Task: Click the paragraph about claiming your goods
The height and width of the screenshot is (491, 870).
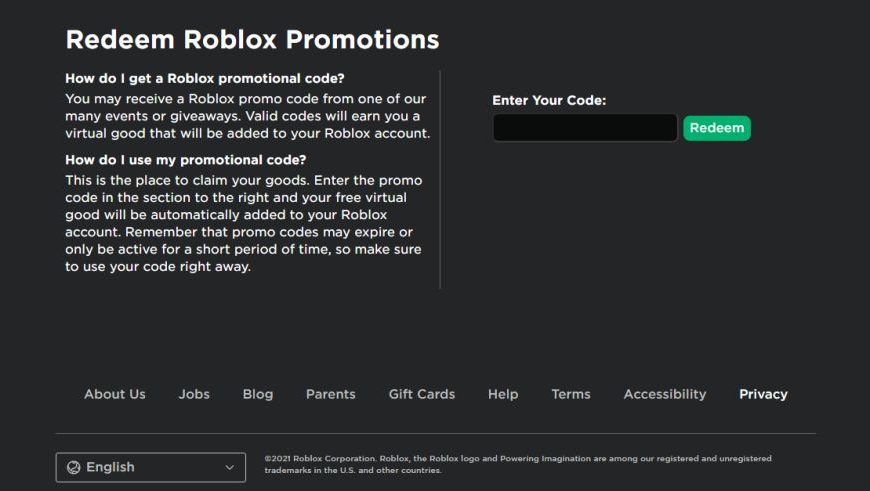Action: (x=243, y=223)
